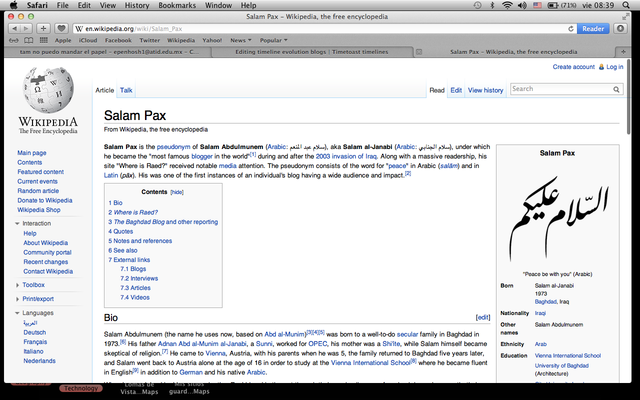Open the File menu
This screenshot has width=640, height=400.
pyautogui.click(x=62, y=5)
